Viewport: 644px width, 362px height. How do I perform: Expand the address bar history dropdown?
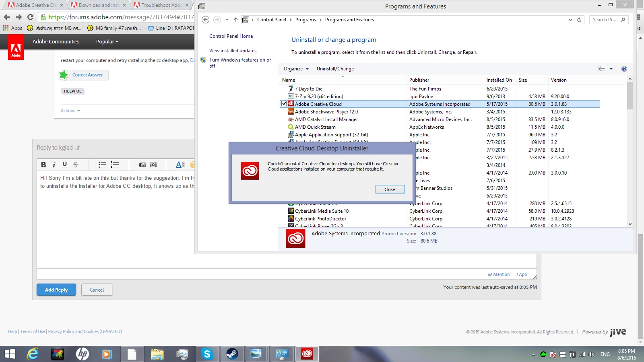click(x=570, y=20)
